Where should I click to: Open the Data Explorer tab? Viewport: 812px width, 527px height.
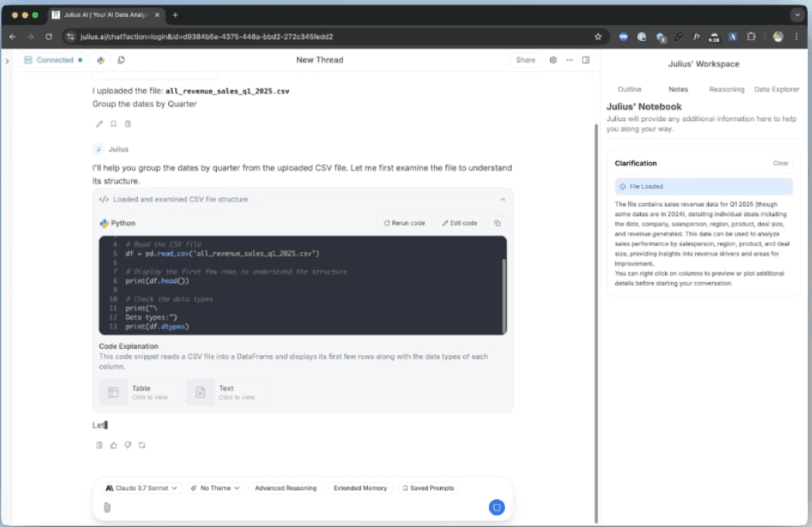776,89
